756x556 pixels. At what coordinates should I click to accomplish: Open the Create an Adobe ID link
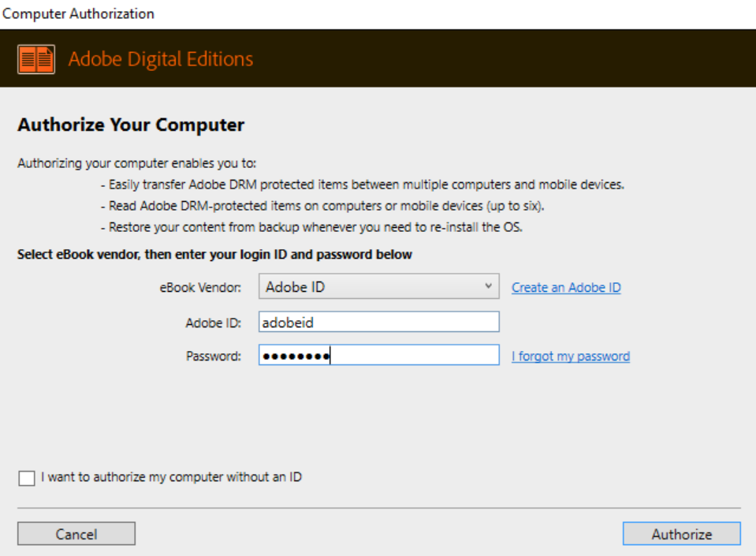566,287
